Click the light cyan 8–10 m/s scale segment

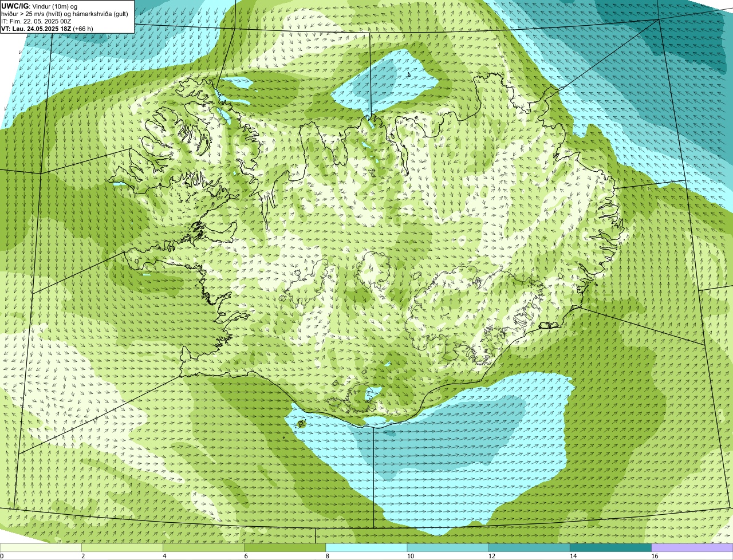pyautogui.click(x=366, y=547)
